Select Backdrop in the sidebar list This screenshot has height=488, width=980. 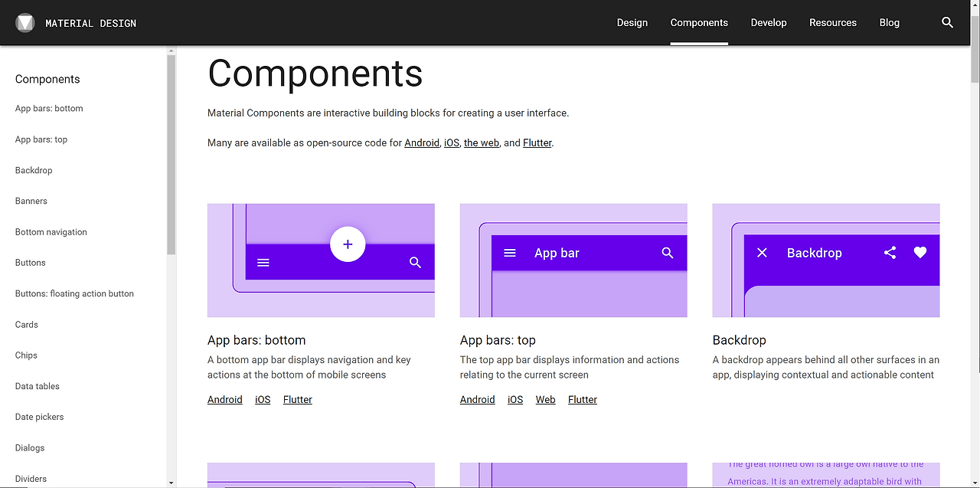pos(34,170)
